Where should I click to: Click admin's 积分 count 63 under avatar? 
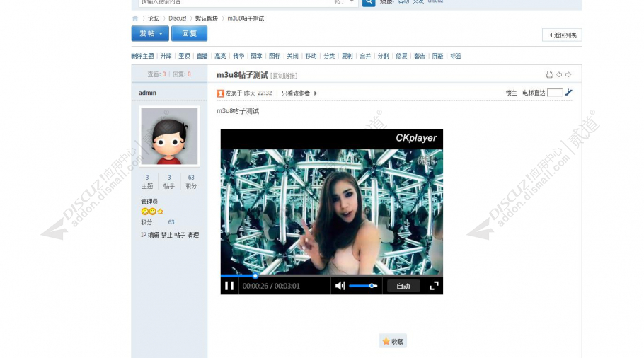point(191,178)
